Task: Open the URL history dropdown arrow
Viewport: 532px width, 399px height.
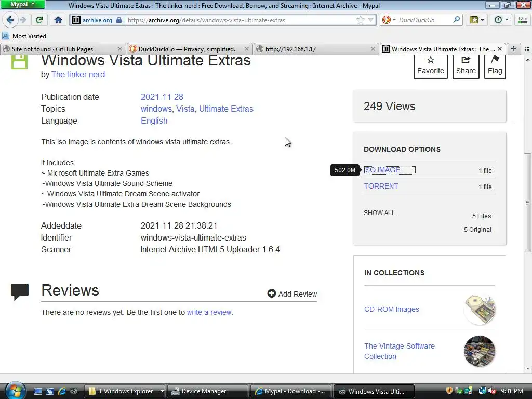Action: point(370,20)
